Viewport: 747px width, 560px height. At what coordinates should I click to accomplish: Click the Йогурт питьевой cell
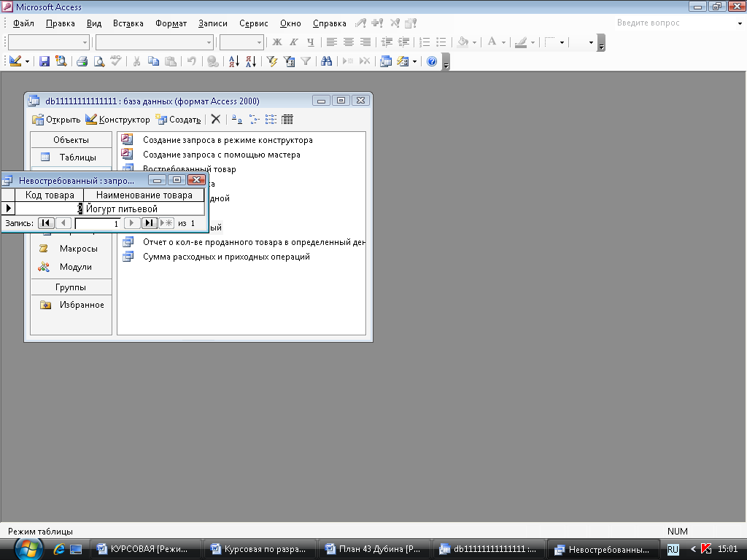coord(144,209)
